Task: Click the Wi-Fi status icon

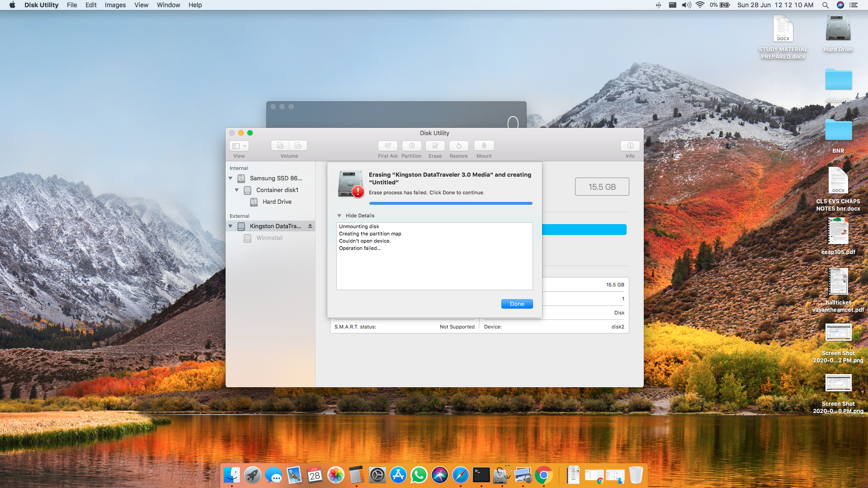Action: 700,5
